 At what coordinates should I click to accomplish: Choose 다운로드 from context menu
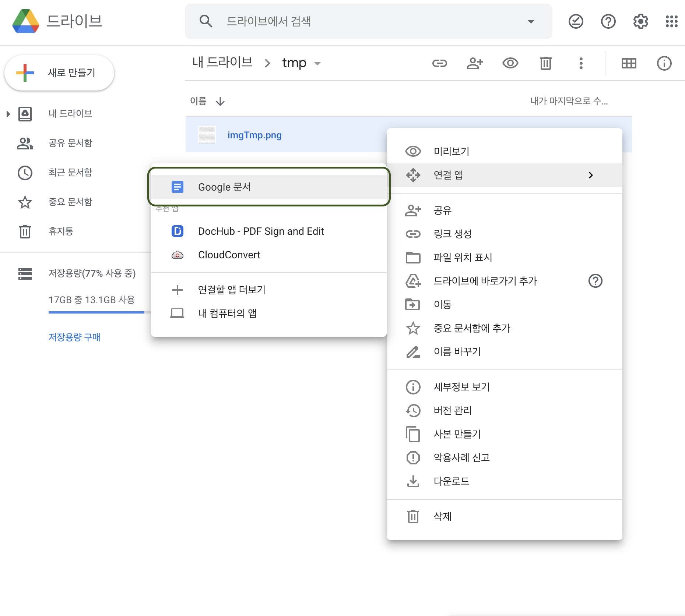point(505,481)
